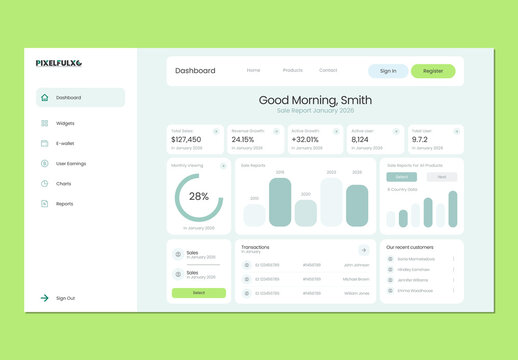Viewport: 518px width, 360px height.
Task: Click the Good Morning, Smith heading
Action: (x=315, y=100)
